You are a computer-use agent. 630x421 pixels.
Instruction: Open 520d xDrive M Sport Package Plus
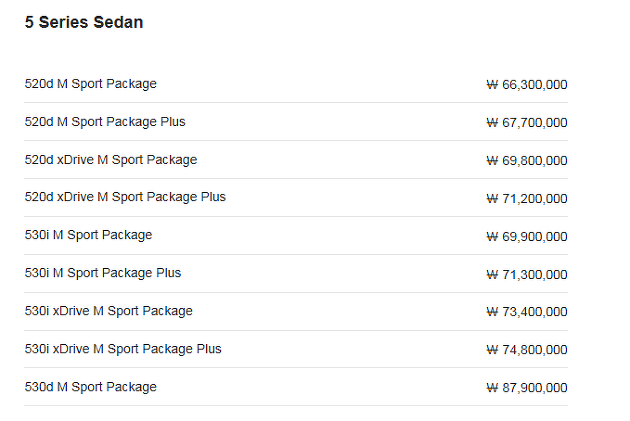pyautogui.click(x=125, y=197)
